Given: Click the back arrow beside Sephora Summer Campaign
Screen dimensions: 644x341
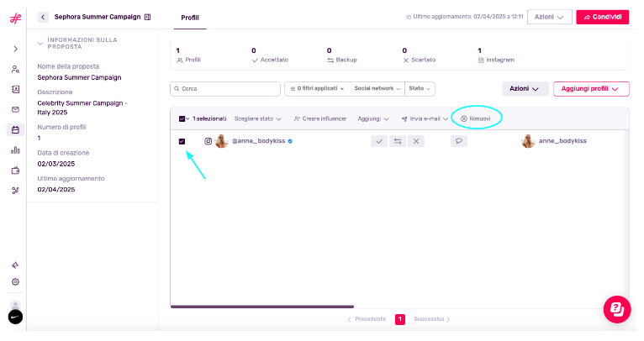Looking at the screenshot, I should coord(43,17).
